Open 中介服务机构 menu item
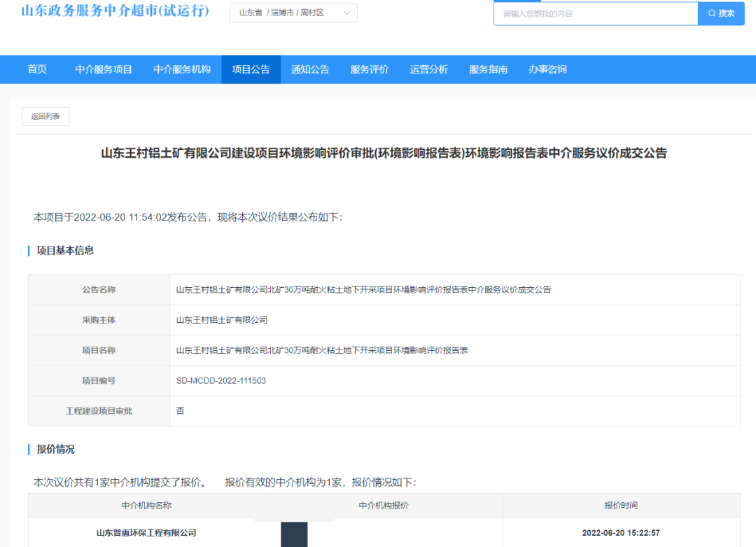Image resolution: width=756 pixels, height=547 pixels. pos(182,69)
